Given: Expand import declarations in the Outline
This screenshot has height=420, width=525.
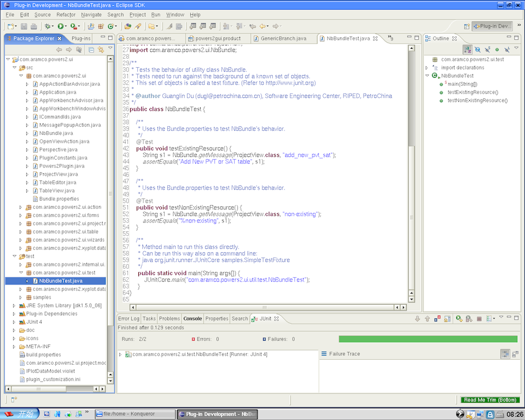Looking at the screenshot, I should pyautogui.click(x=428, y=68).
